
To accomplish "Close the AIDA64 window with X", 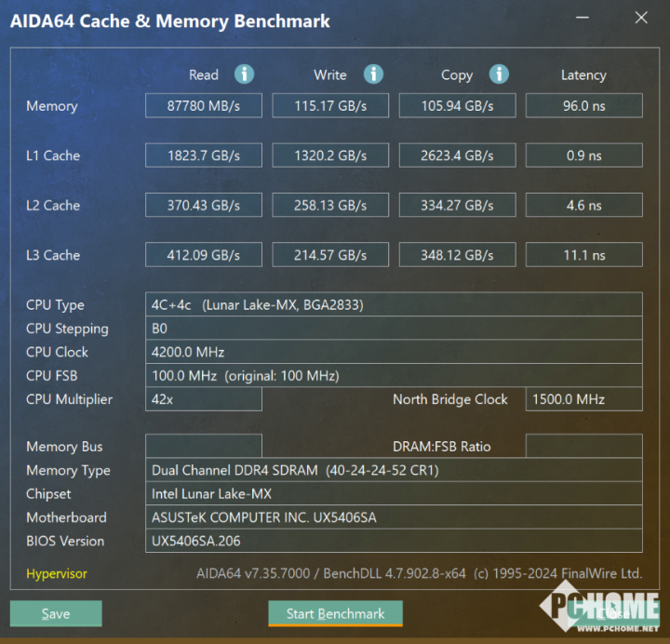I will point(641,18).
